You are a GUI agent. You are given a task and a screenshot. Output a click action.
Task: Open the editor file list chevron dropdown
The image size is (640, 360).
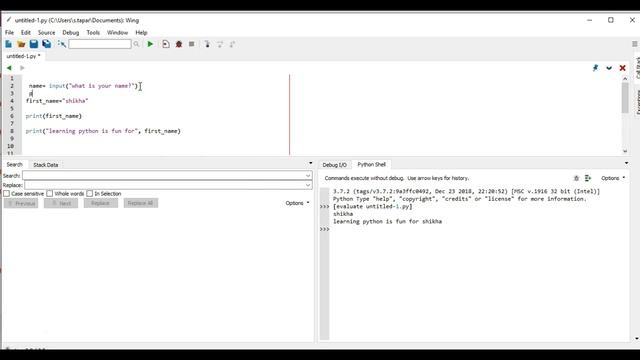tap(609, 68)
